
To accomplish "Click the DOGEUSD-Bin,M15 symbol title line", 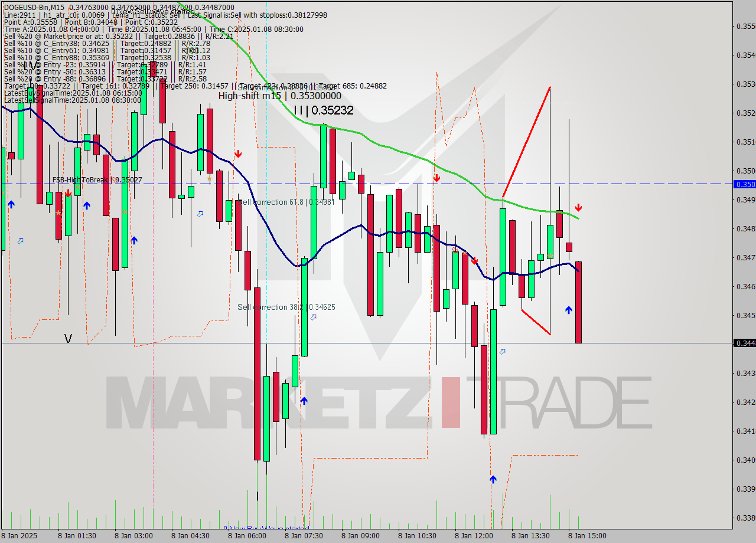I will (119, 7).
